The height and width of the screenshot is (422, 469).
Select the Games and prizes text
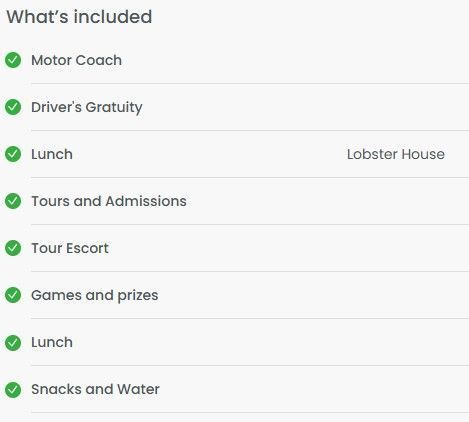95,296
